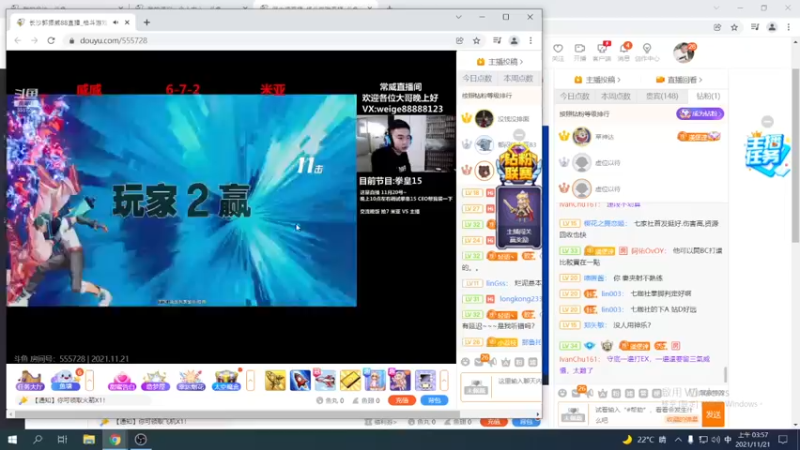The height and width of the screenshot is (450, 800).
Task: Expand the gift list arrow at far right
Action: click(444, 381)
